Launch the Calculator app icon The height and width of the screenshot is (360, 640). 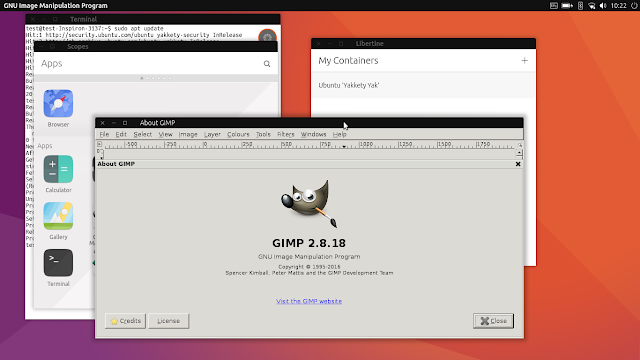[58, 169]
